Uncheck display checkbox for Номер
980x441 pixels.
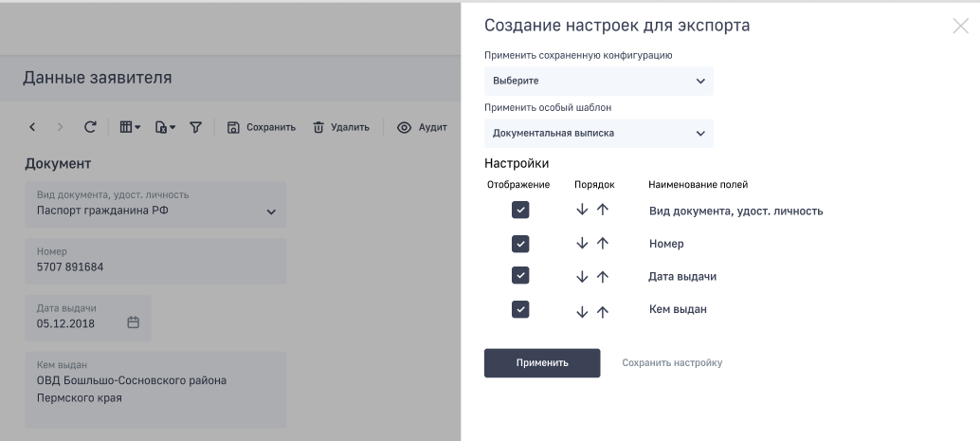(520, 244)
